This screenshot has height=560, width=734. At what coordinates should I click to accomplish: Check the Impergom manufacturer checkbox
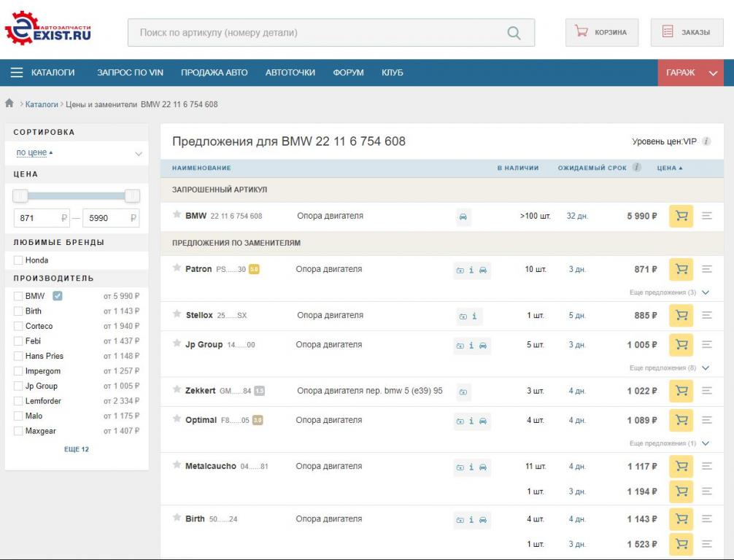point(18,371)
